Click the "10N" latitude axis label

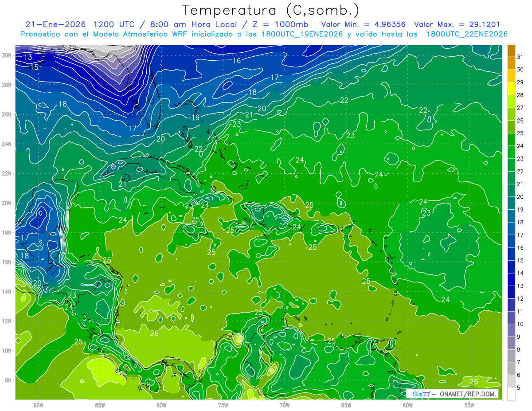click(x=7, y=350)
